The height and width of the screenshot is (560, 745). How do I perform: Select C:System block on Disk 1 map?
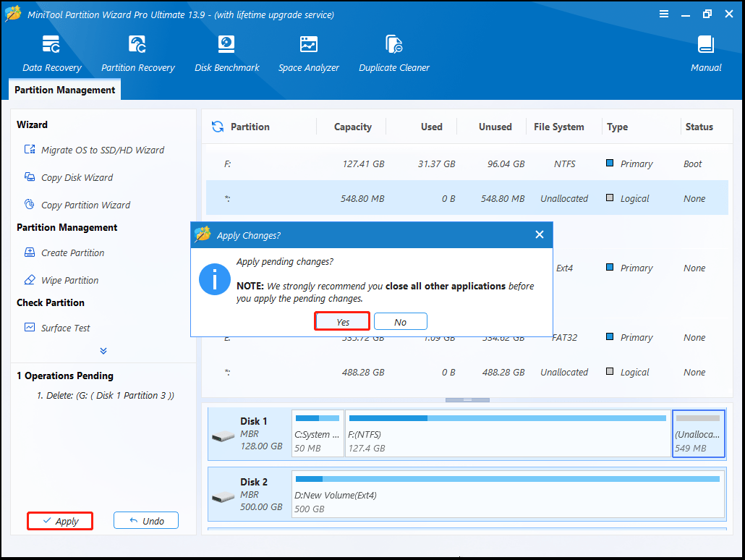pos(318,433)
